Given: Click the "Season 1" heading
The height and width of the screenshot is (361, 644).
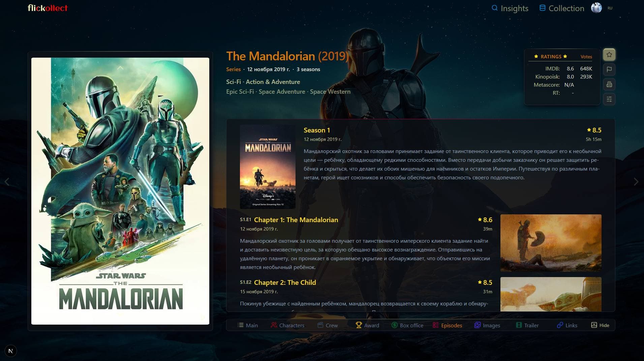Looking at the screenshot, I should 317,130.
